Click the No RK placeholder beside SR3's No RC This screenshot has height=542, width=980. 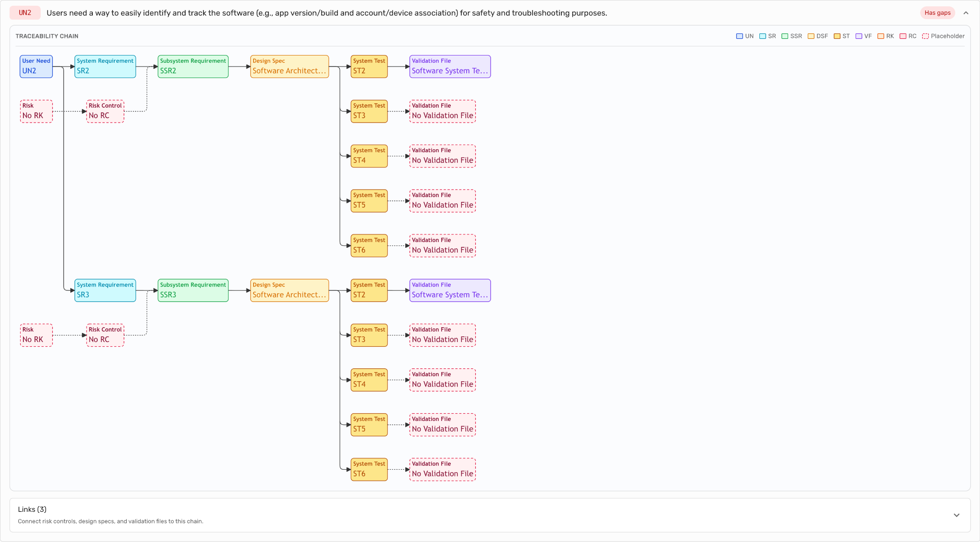click(x=36, y=335)
